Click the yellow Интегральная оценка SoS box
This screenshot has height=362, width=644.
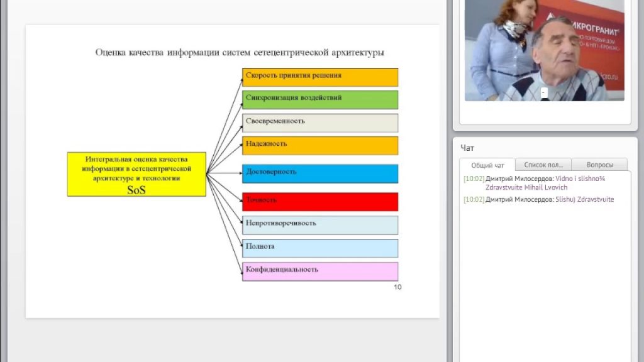pyautogui.click(x=136, y=174)
